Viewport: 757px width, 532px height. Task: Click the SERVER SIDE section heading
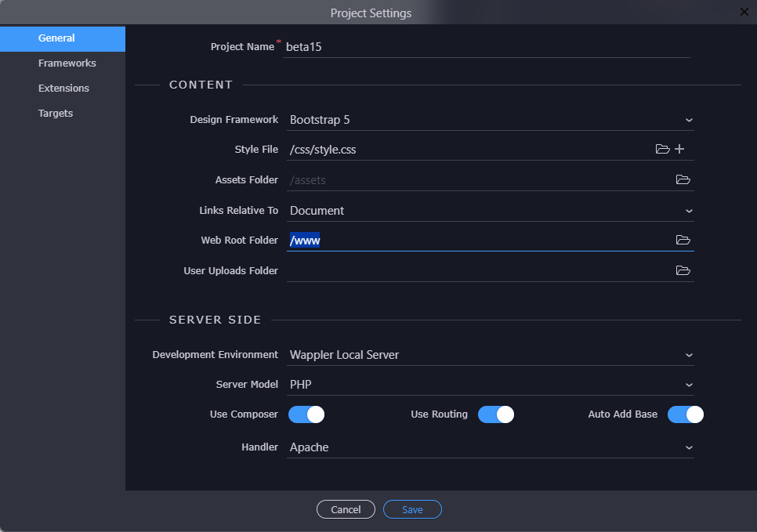click(x=216, y=320)
